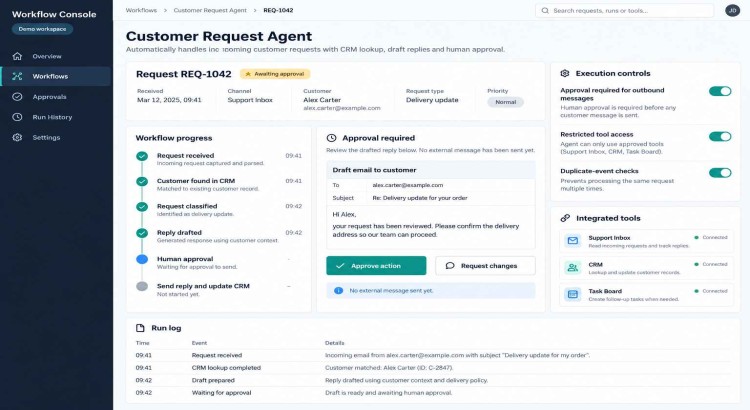This screenshot has width=750, height=410.
Task: Click the Task Board icon
Action: pyautogui.click(x=573, y=294)
